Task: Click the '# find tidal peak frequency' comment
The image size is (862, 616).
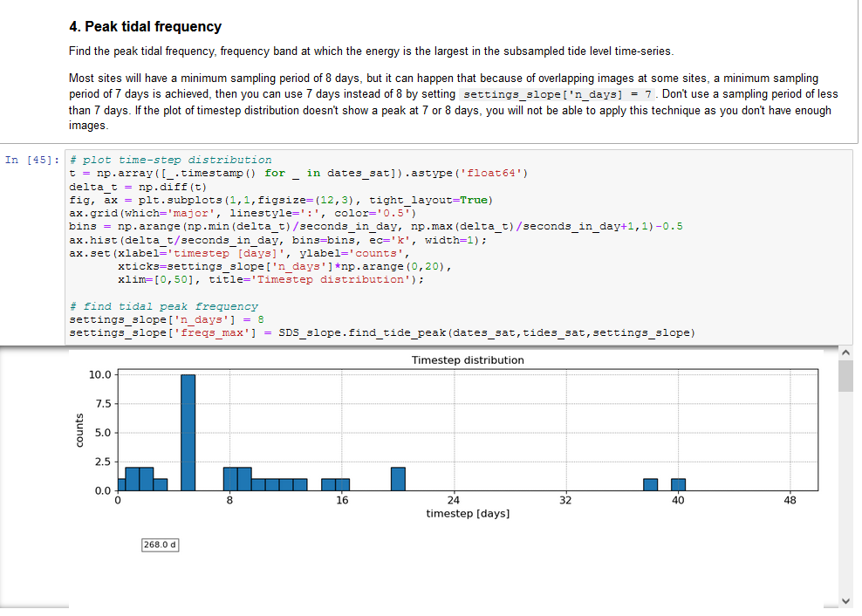Action: tap(164, 306)
